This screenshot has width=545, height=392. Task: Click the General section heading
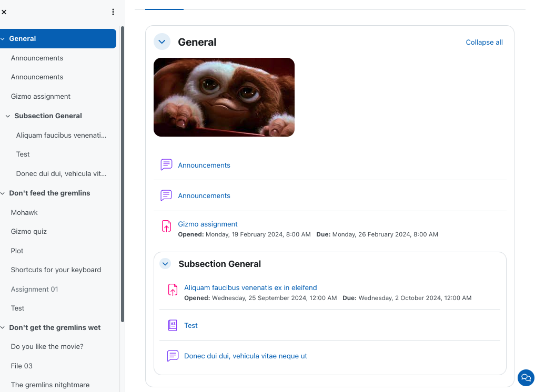click(197, 43)
